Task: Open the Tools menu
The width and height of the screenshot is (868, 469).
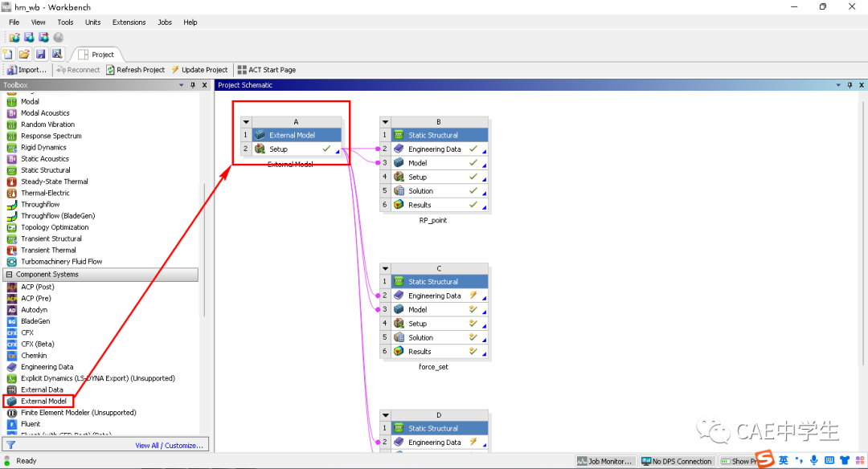Action: click(65, 22)
